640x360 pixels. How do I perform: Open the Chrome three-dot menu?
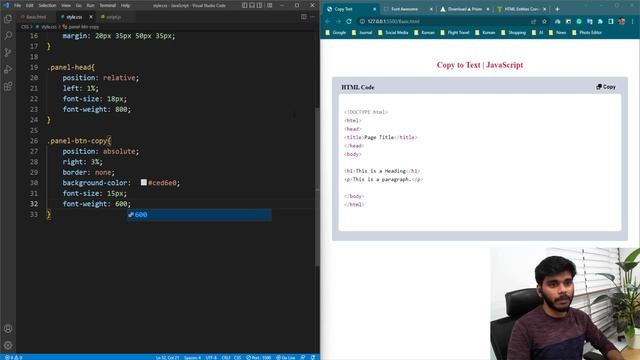633,21
